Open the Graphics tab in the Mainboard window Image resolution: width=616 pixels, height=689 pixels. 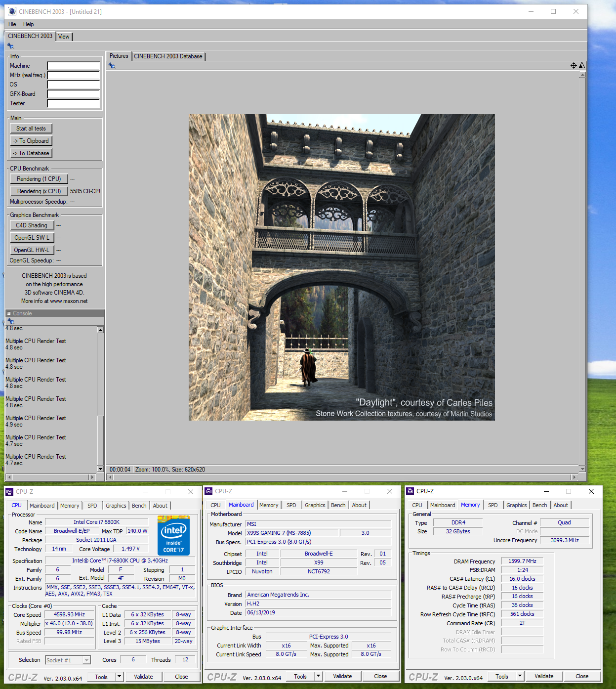pyautogui.click(x=315, y=505)
